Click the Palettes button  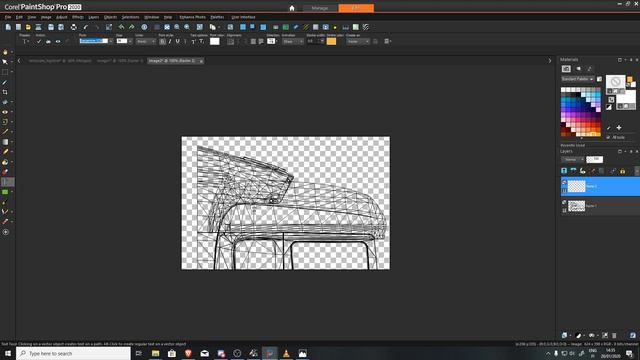tap(217, 17)
